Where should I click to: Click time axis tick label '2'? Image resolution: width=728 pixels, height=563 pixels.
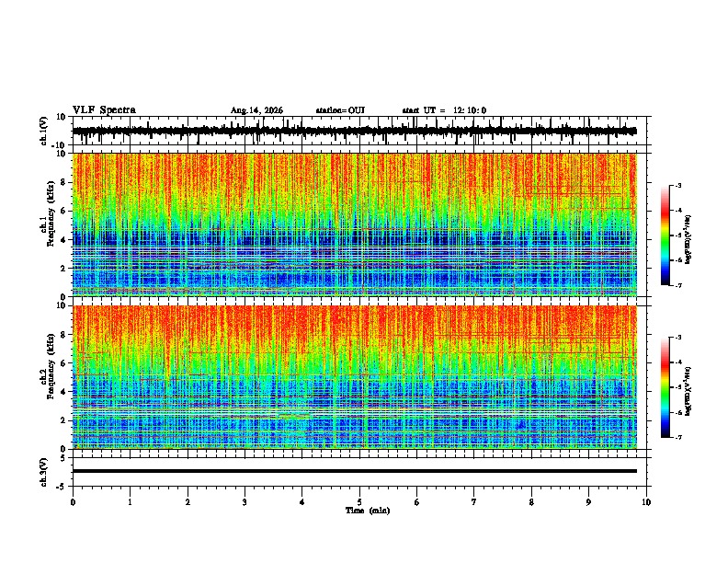[x=188, y=502]
